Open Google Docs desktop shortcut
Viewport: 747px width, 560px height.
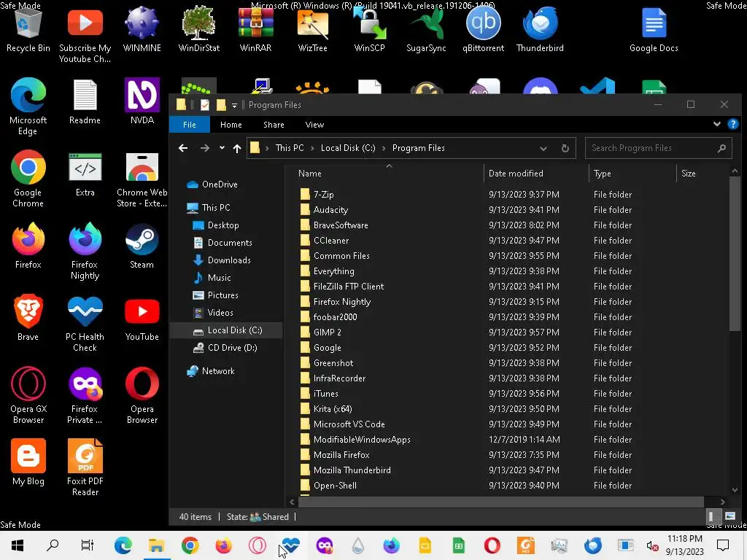click(654, 29)
